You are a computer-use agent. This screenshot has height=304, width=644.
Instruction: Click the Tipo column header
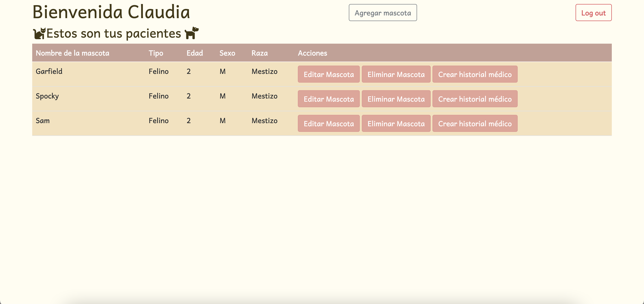tap(156, 53)
